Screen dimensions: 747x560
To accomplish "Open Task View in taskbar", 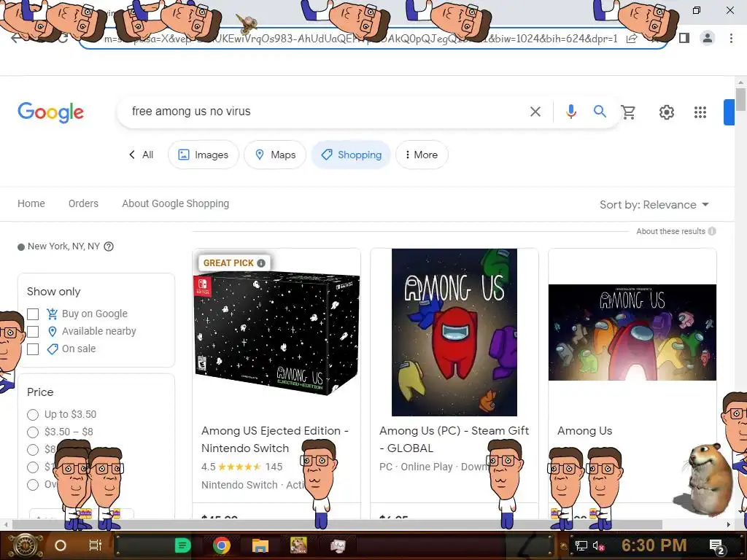I will pyautogui.click(x=96, y=545).
